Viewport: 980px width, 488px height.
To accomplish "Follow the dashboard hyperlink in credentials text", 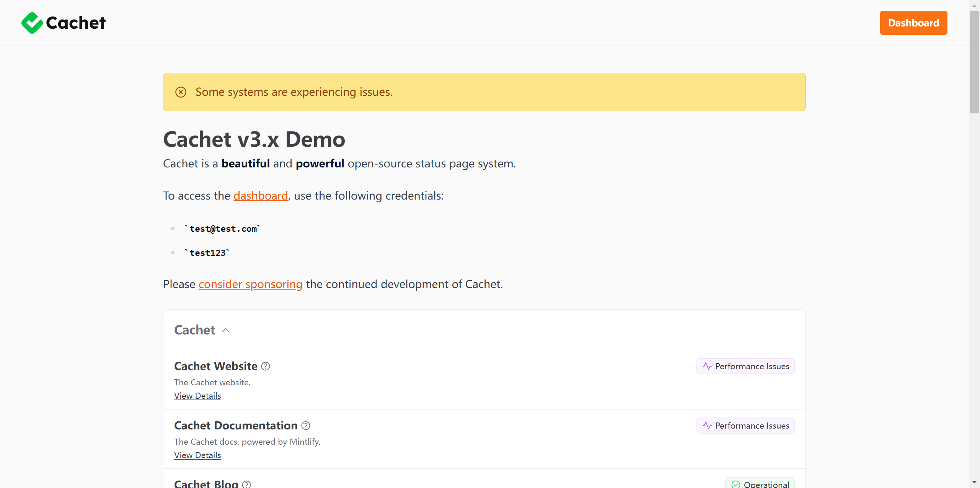I will pyautogui.click(x=261, y=196).
